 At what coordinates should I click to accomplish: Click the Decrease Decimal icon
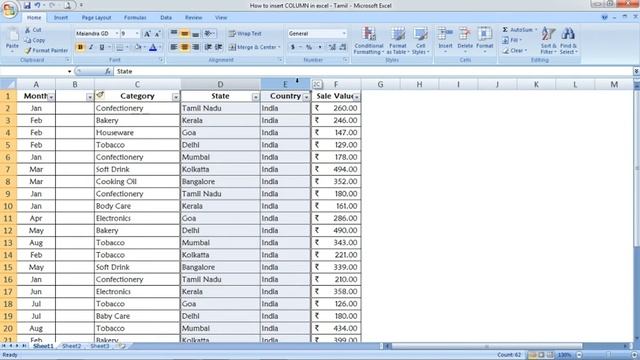pyautogui.click(x=343, y=47)
